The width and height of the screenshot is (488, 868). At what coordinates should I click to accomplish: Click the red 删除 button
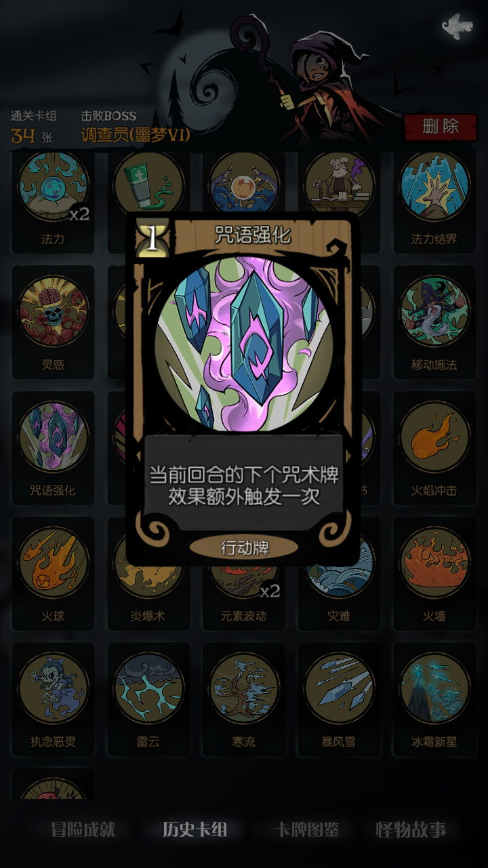pyautogui.click(x=441, y=126)
